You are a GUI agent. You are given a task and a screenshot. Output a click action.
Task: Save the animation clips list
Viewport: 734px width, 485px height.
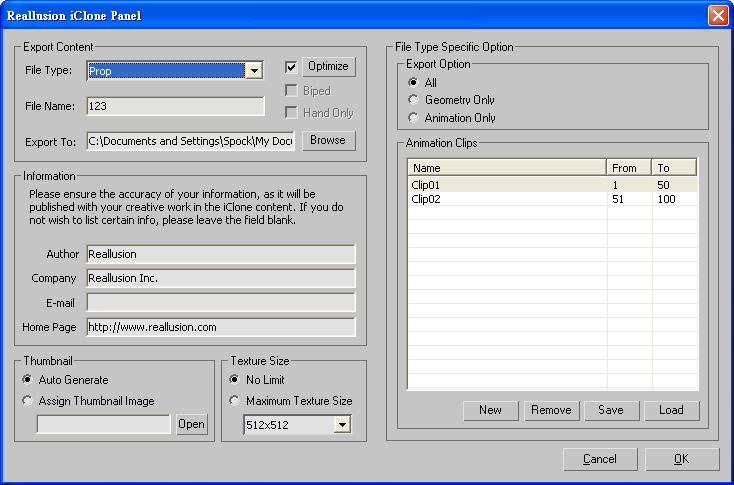point(610,410)
